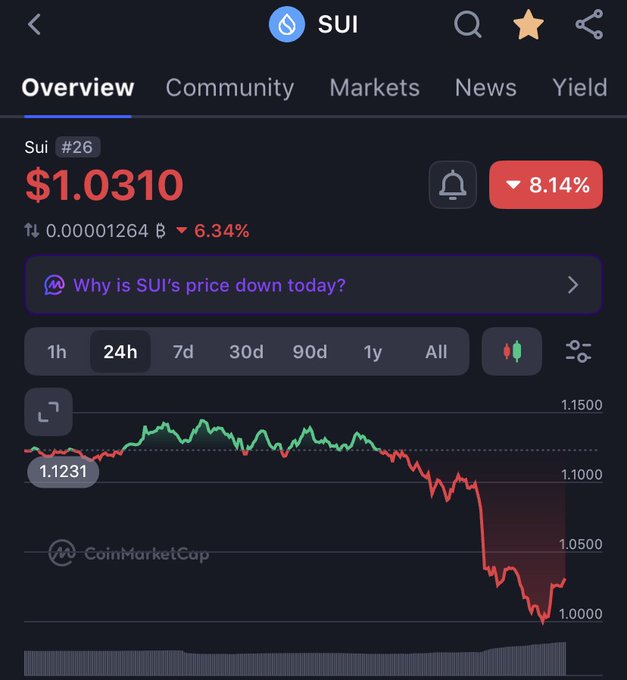The width and height of the screenshot is (627, 680).
Task: Click the SUI coin logo
Action: point(287,25)
